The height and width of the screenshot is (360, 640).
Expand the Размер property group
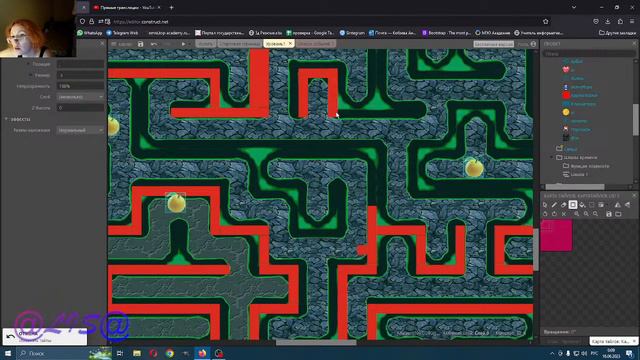(31, 75)
